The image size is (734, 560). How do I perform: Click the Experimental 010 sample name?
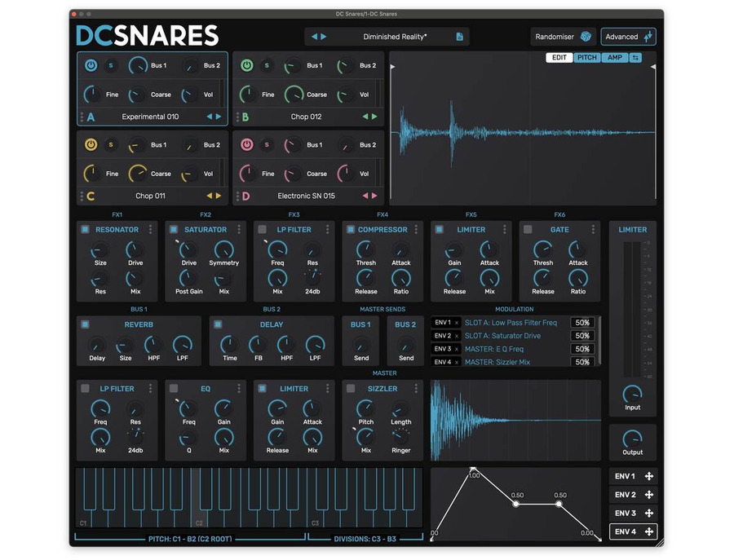[x=150, y=117]
